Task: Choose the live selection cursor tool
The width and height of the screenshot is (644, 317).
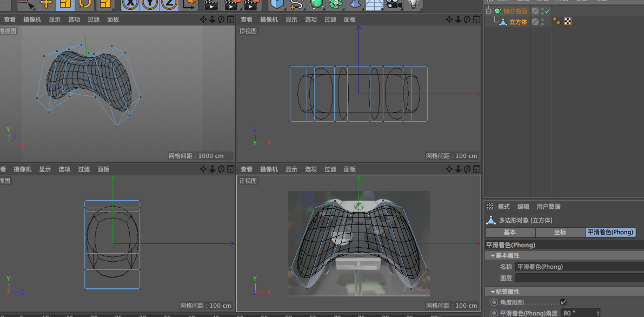Action: (26, 4)
